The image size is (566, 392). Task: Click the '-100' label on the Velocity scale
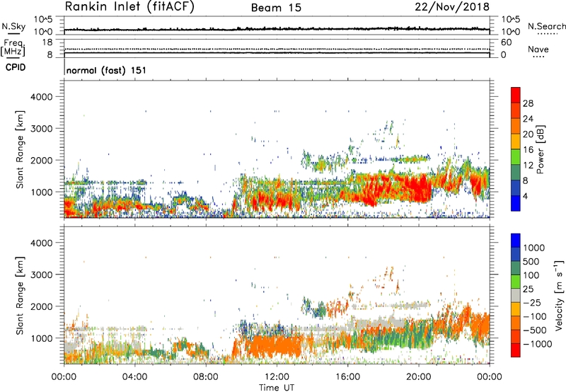(x=535, y=316)
